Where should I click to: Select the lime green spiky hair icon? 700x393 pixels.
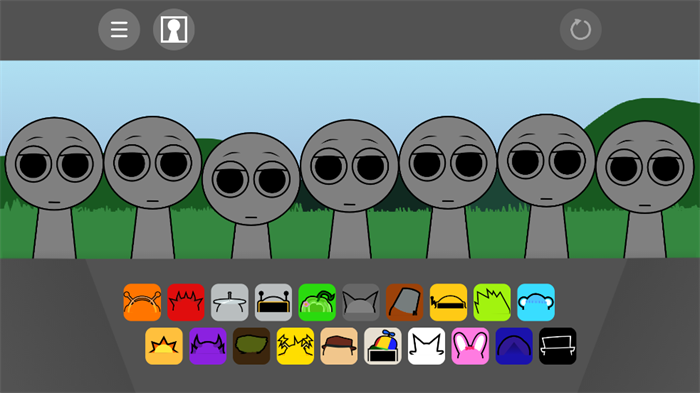click(492, 302)
